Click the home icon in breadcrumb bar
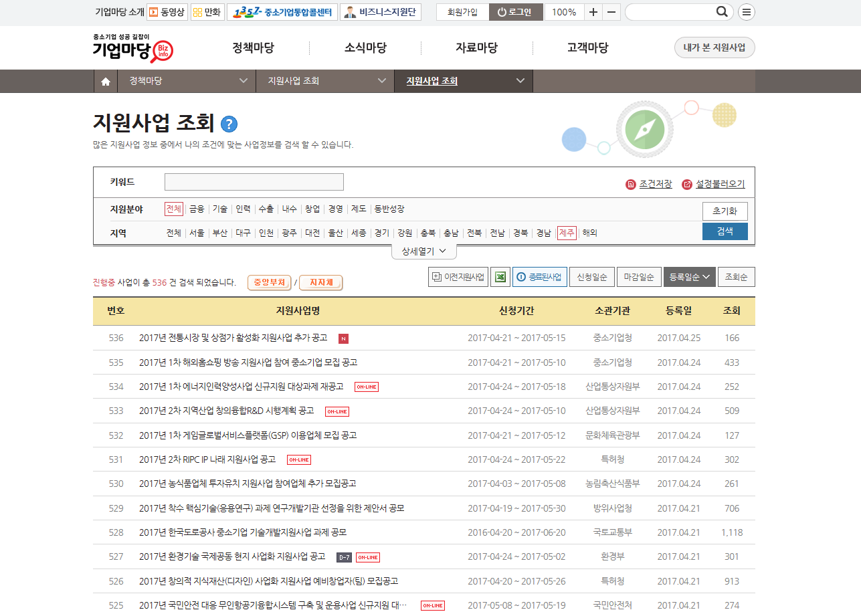The height and width of the screenshot is (616, 861). tap(105, 81)
